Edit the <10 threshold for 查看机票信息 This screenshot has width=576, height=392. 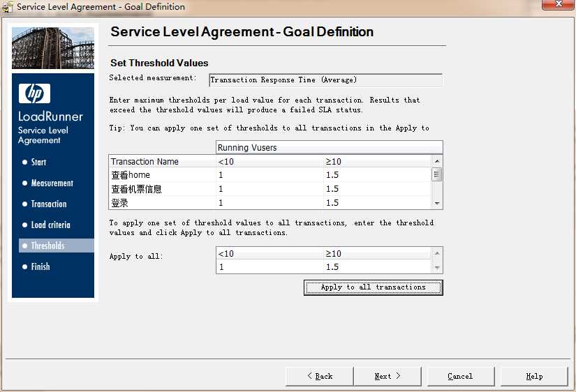click(269, 189)
